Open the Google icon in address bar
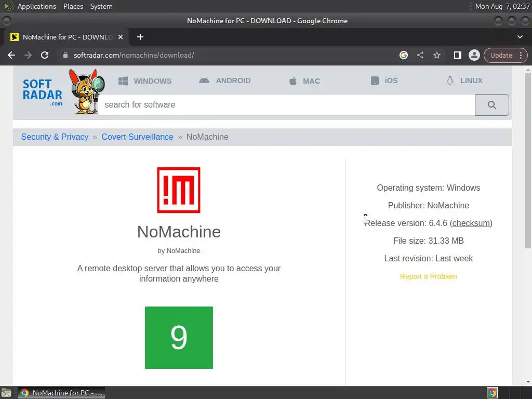Image resolution: width=532 pixels, height=399 pixels. point(403,55)
